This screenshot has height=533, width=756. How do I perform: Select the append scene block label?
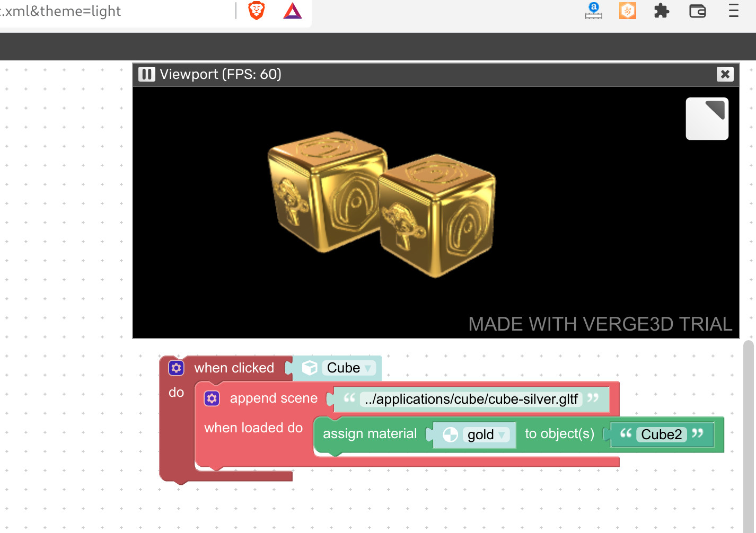[x=274, y=398]
